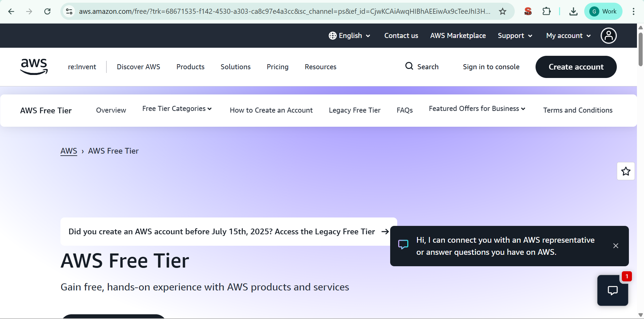
Task: Bookmark the page using the star icon
Action: click(x=503, y=11)
